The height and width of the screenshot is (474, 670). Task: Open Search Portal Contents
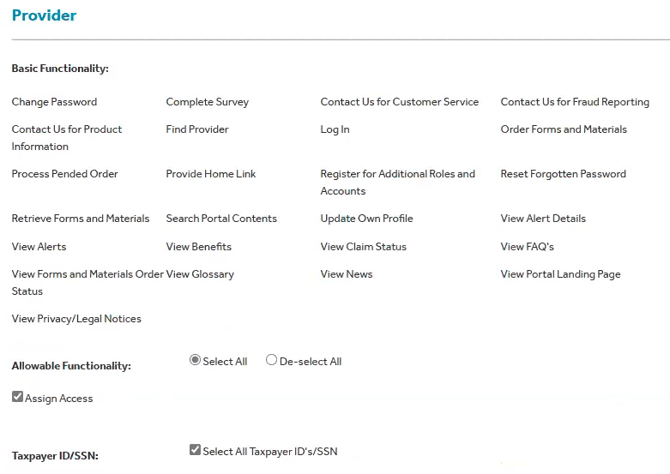point(221,218)
